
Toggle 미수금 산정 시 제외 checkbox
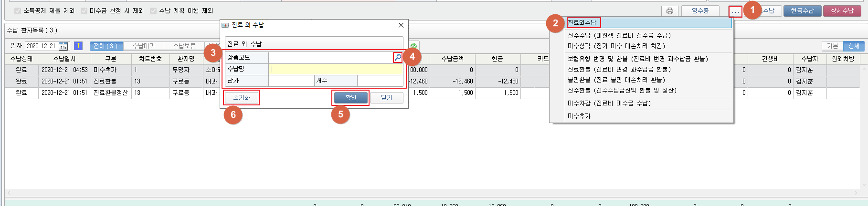tap(84, 11)
